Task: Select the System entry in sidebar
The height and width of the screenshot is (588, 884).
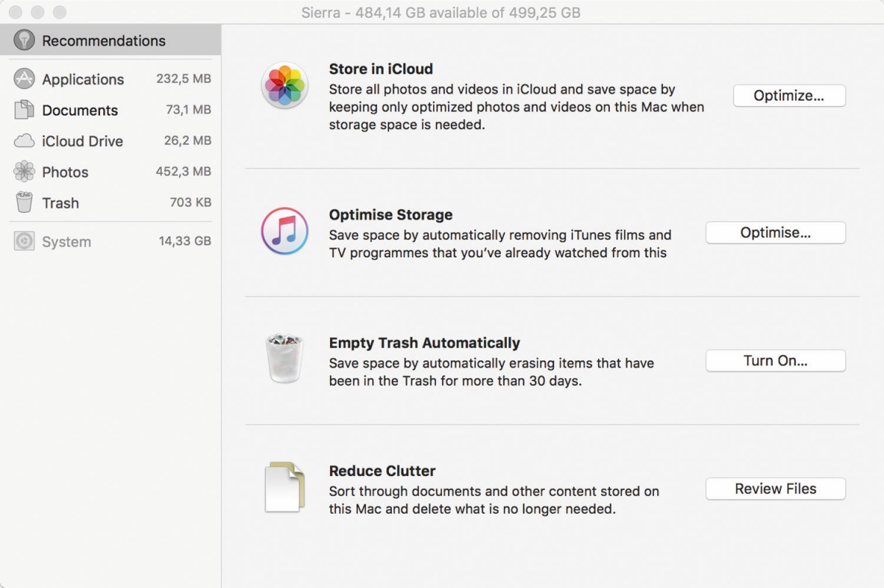Action: tap(110, 241)
